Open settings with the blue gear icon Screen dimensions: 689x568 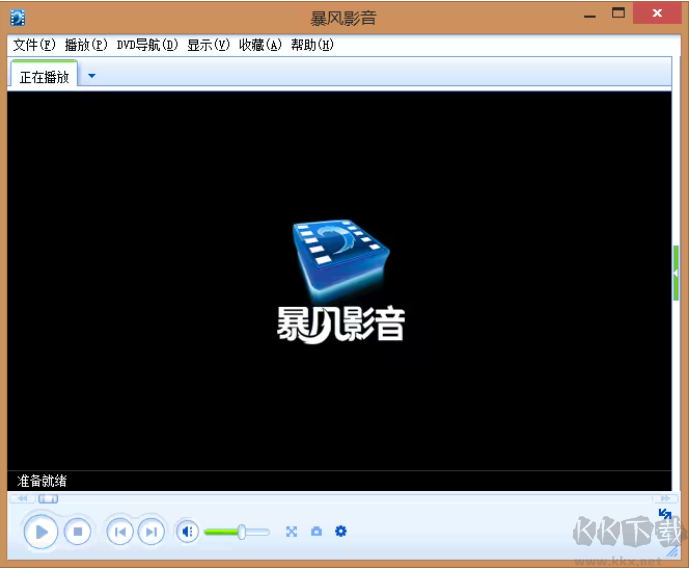click(x=341, y=531)
